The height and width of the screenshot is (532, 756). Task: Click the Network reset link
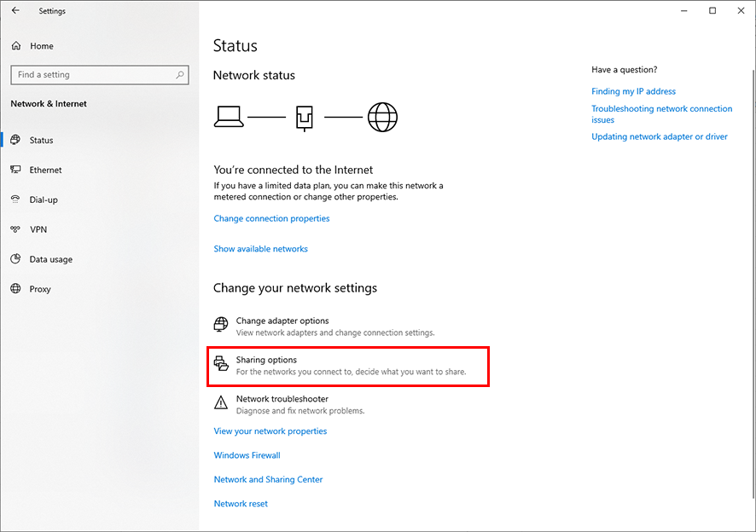[241, 504]
